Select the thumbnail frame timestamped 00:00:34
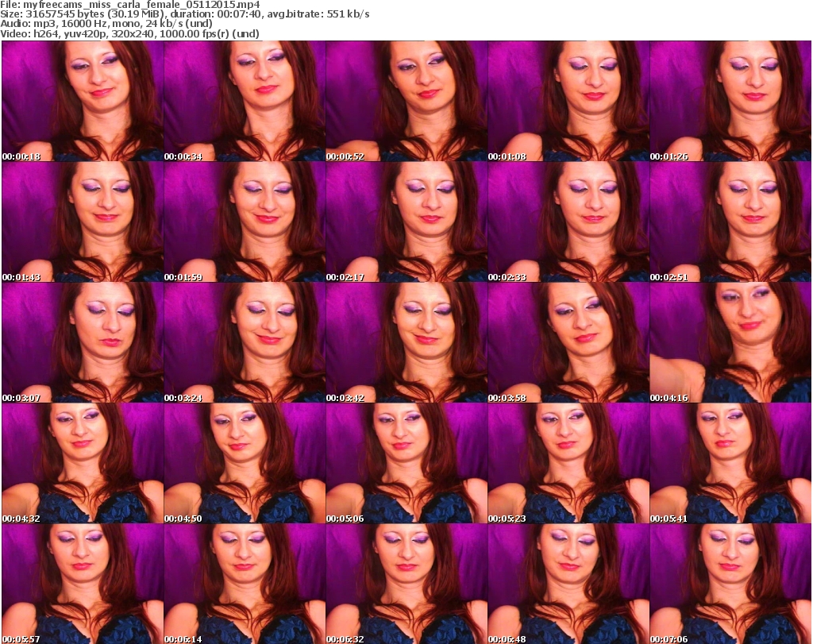This screenshot has width=813, height=644. click(245, 101)
